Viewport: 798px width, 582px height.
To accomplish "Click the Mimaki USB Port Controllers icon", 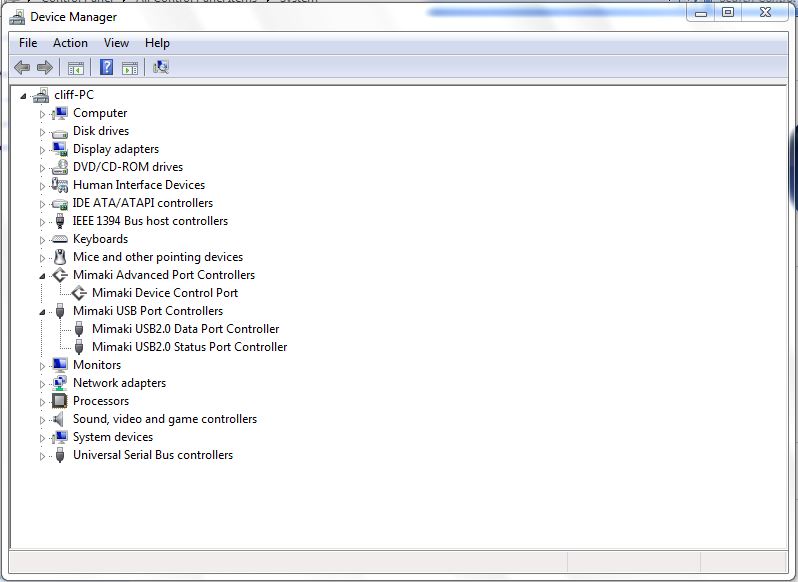I will pyautogui.click(x=60, y=311).
